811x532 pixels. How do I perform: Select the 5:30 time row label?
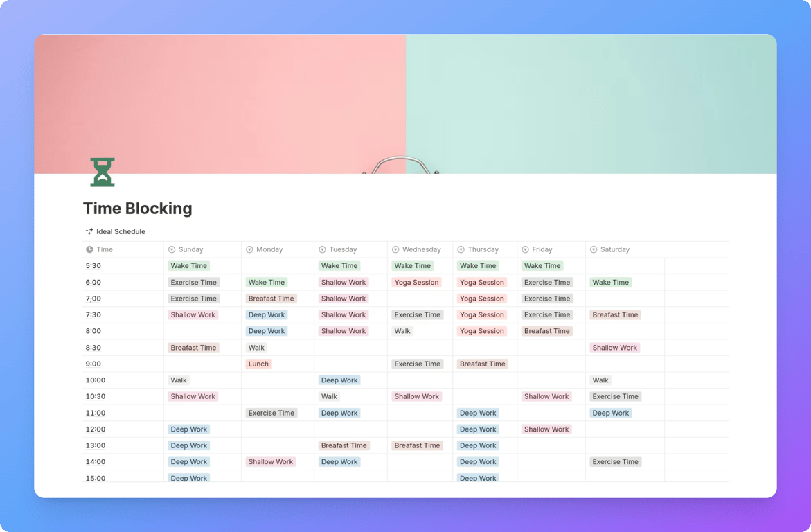coord(93,265)
